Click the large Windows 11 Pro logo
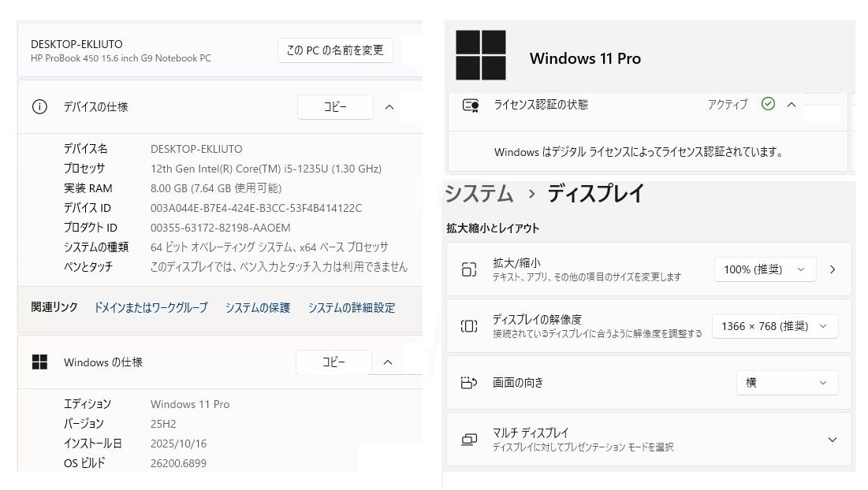This screenshot has height=490, width=868. (x=480, y=55)
